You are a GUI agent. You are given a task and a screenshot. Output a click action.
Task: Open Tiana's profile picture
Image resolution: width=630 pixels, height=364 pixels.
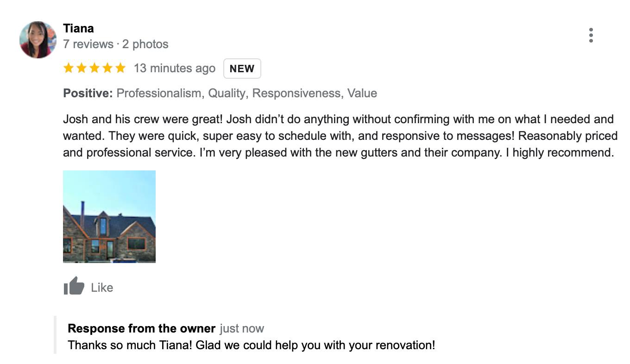[38, 40]
